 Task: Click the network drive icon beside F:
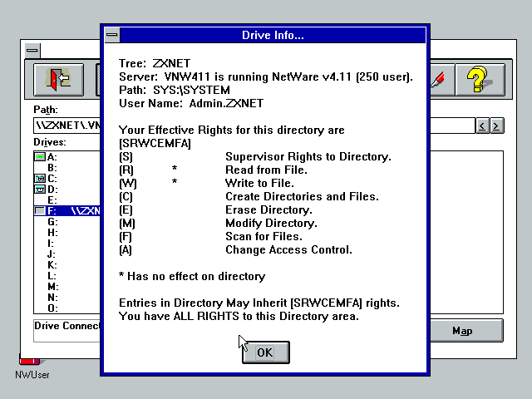tap(40, 211)
